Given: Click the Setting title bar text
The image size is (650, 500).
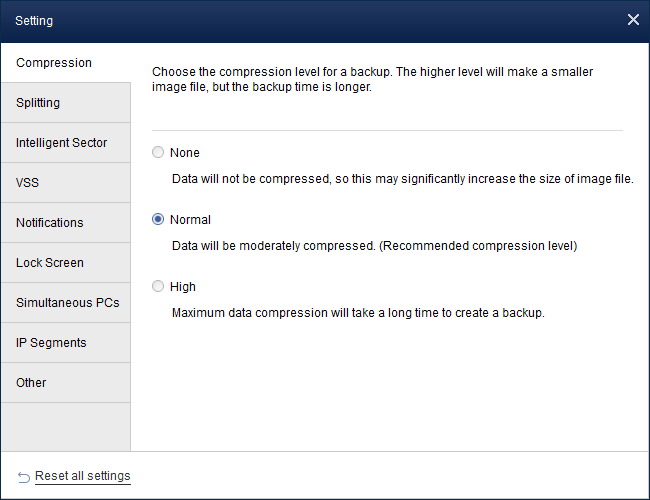Looking at the screenshot, I should [x=34, y=20].
